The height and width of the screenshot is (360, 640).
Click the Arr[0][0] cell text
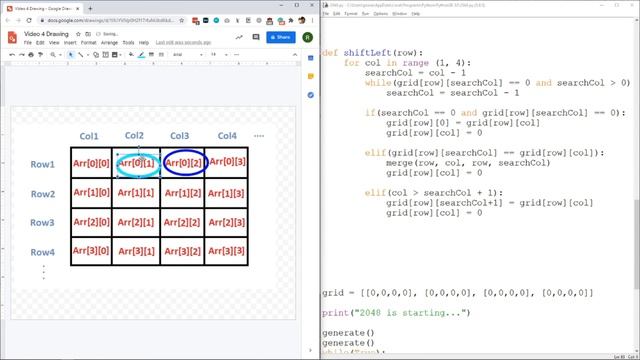(91, 163)
